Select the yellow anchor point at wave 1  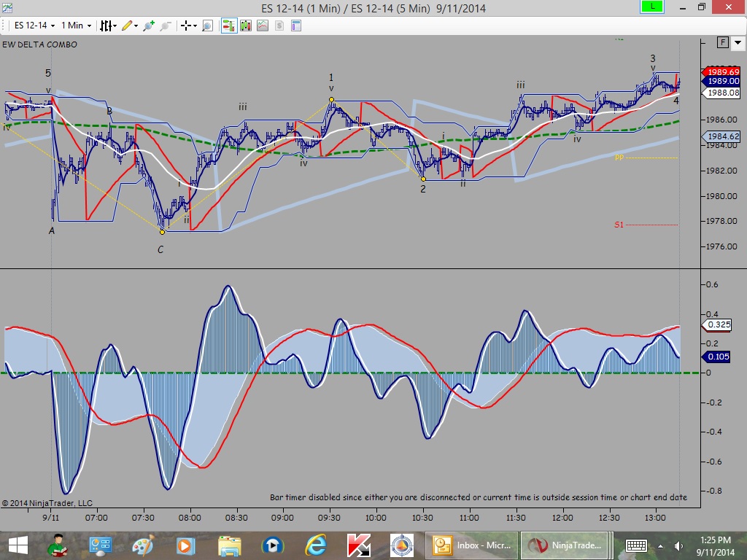(x=331, y=100)
